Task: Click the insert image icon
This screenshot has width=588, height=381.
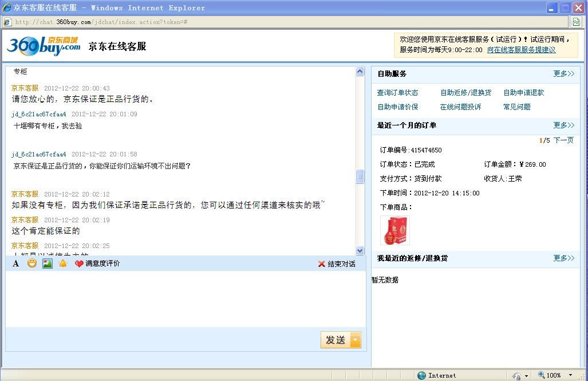Action: point(48,264)
